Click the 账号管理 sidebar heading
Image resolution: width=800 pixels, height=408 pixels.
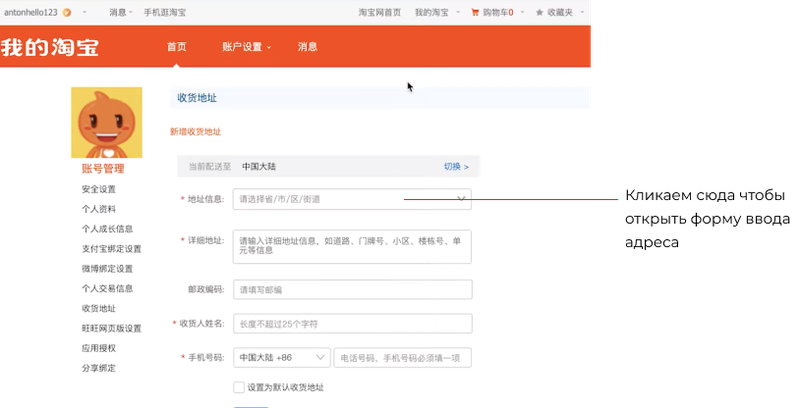click(x=103, y=169)
